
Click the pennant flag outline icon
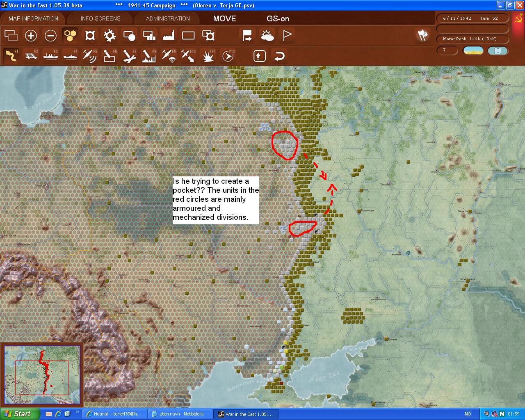[287, 36]
